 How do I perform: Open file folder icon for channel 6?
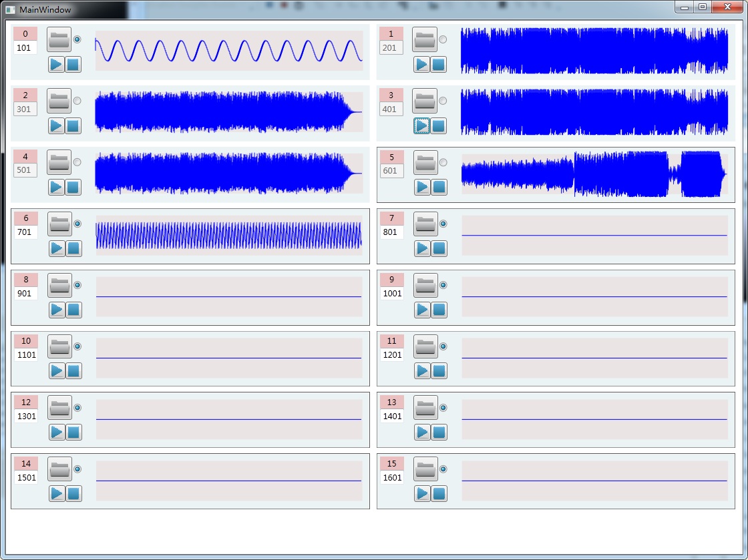[x=59, y=224]
